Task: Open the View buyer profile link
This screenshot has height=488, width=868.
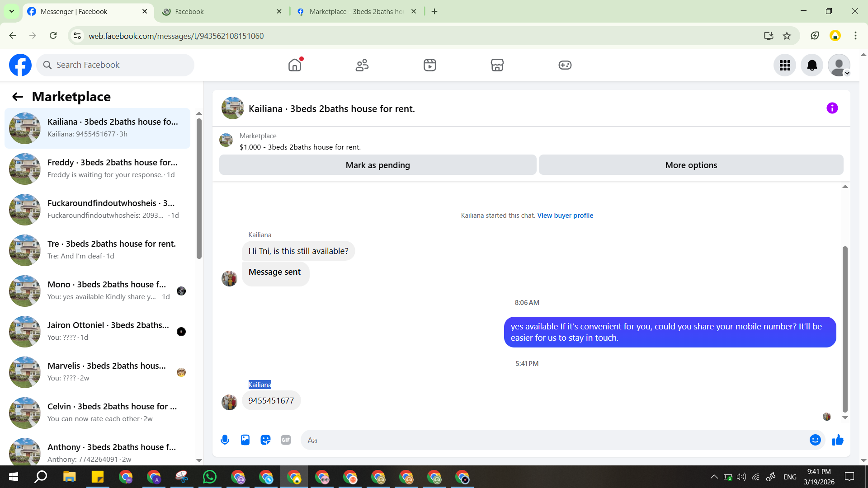Action: (565, 216)
